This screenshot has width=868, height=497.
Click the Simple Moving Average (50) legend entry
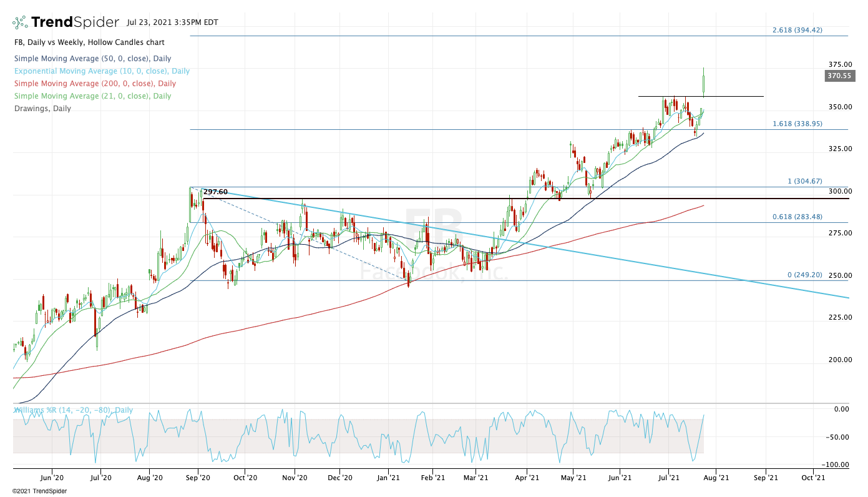tap(92, 59)
